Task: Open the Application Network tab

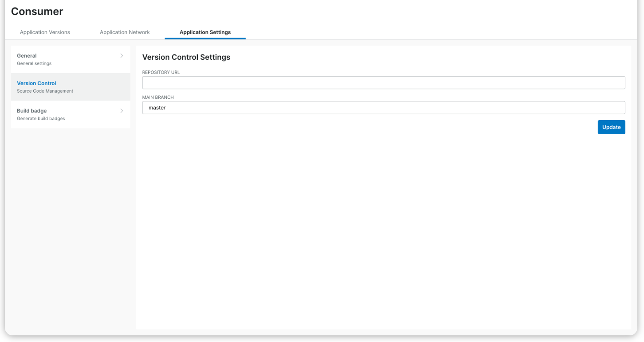Action: (x=125, y=32)
